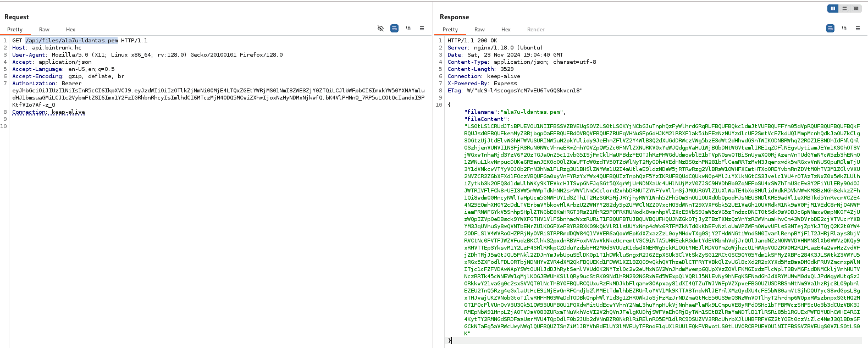
Task: Select combined tabbed view layout icon
Action: [x=856, y=8]
